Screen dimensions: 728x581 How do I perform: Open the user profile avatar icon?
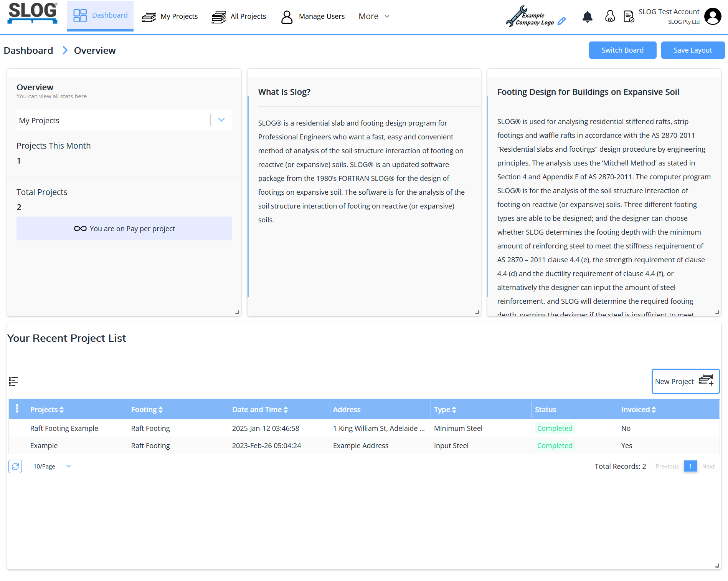(713, 17)
